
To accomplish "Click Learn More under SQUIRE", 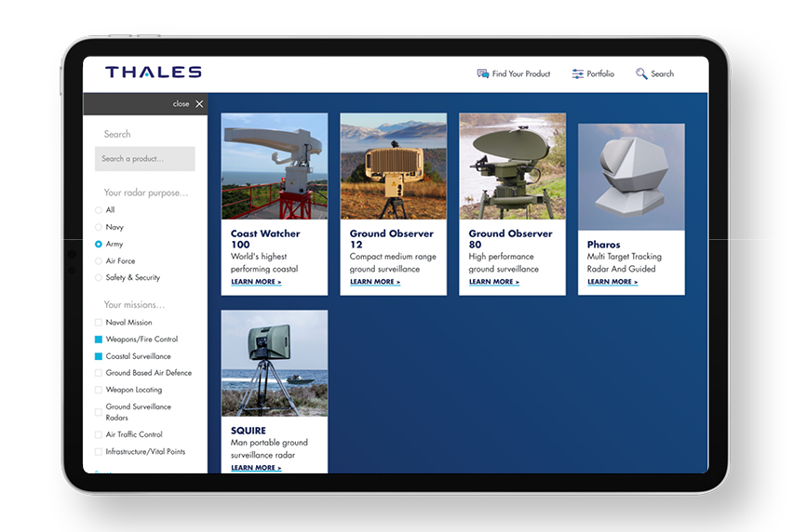I will pyautogui.click(x=256, y=468).
